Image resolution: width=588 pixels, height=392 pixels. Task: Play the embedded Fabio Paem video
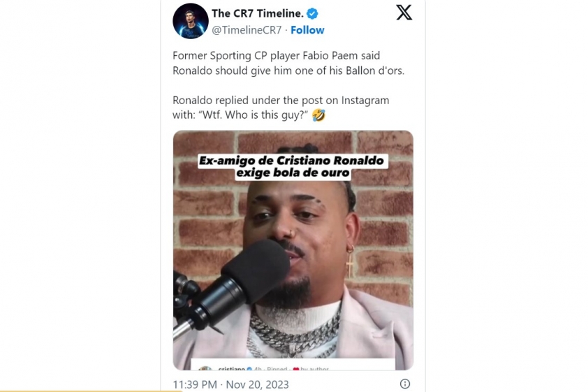293,250
